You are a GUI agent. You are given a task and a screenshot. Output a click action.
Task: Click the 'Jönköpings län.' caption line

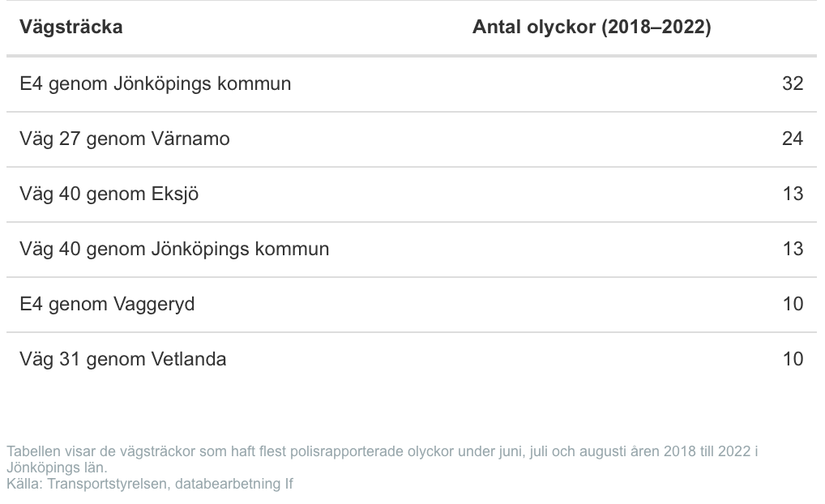click(x=56, y=468)
